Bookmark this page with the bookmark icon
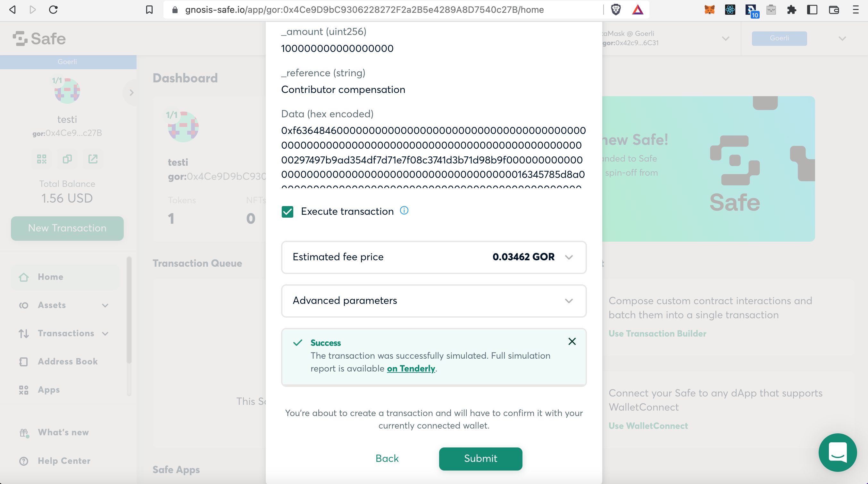 tap(149, 10)
